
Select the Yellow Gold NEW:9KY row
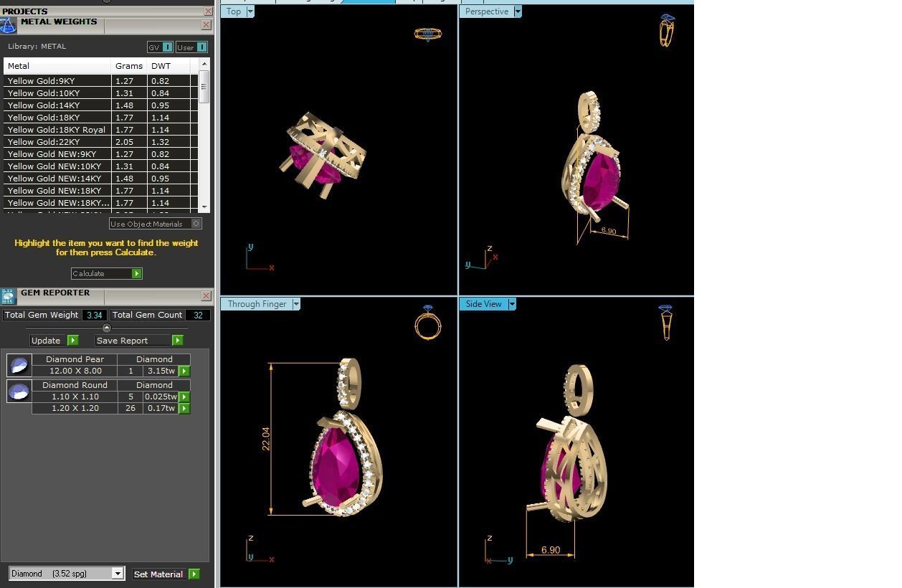click(100, 154)
